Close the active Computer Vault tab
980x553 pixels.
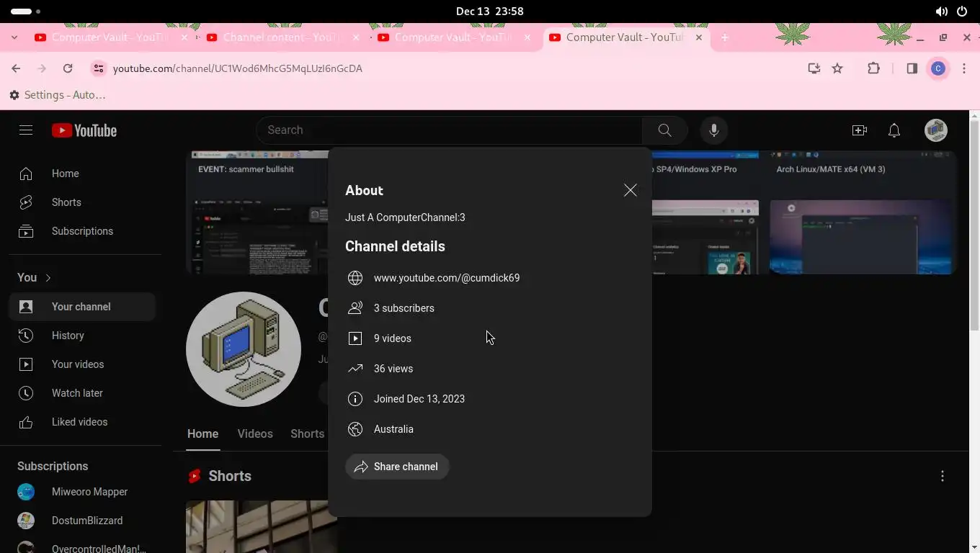pyautogui.click(x=698, y=37)
